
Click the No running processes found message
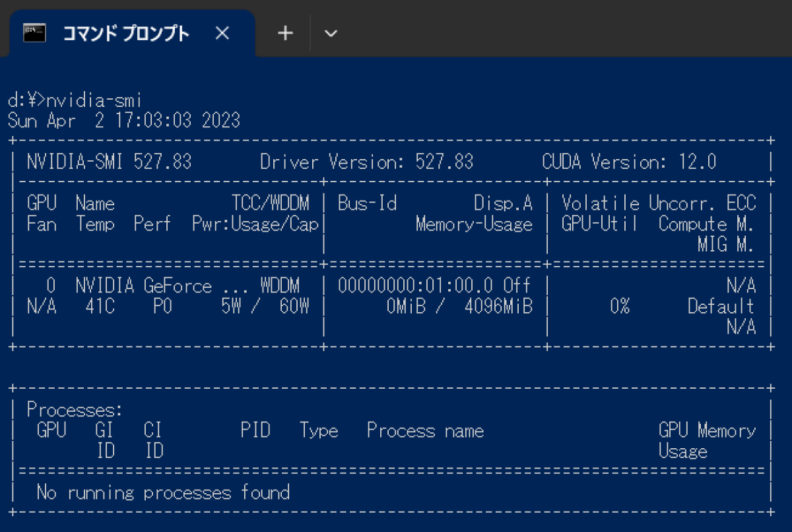(x=163, y=493)
